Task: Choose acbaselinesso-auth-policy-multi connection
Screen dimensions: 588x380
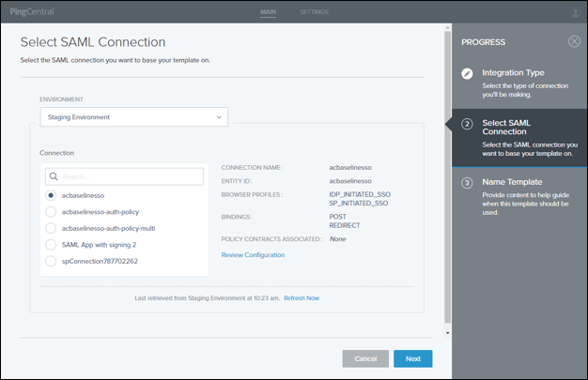Action: pos(51,228)
